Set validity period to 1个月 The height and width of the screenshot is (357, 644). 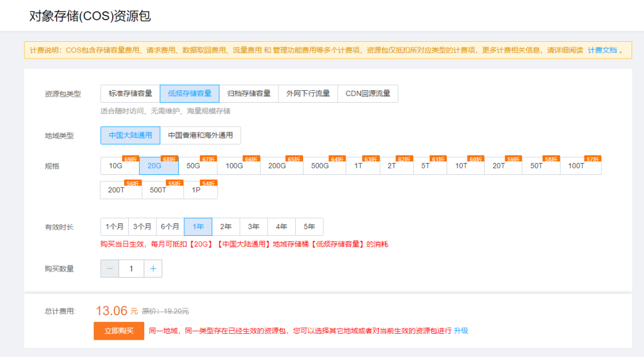click(x=114, y=227)
